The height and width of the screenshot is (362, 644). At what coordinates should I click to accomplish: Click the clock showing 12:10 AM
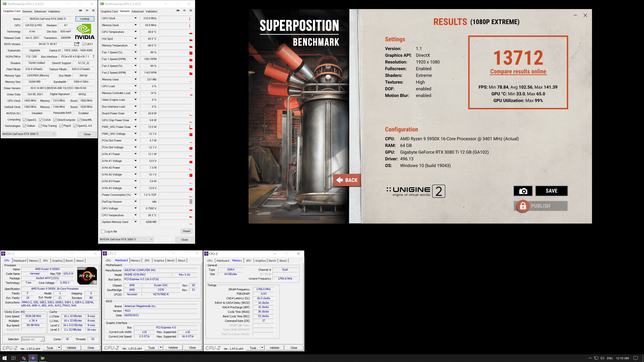pyautogui.click(x=622, y=358)
